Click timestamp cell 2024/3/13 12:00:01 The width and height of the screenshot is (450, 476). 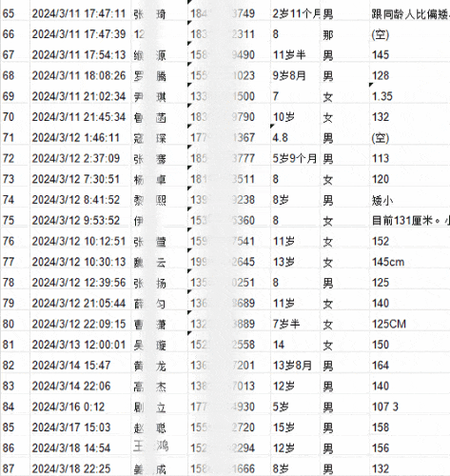coord(80,345)
